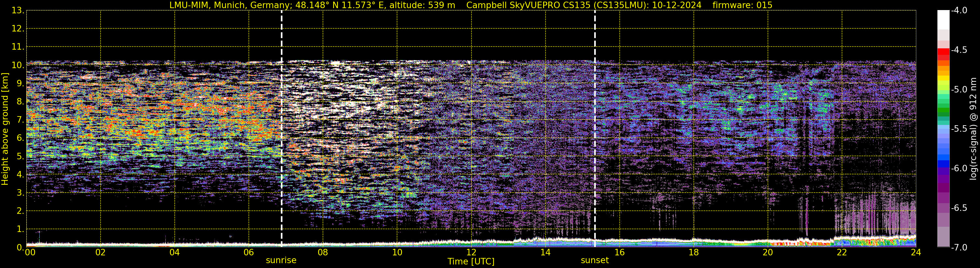This screenshot has height=268, width=980.
Task: Click the white top of the colorbar
Action: point(944,20)
